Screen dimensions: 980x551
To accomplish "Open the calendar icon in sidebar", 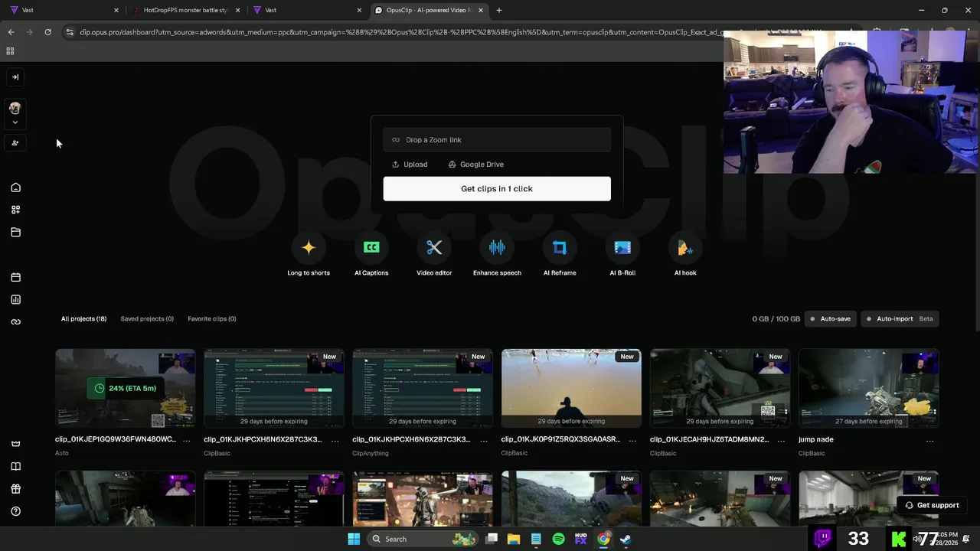I will point(15,277).
